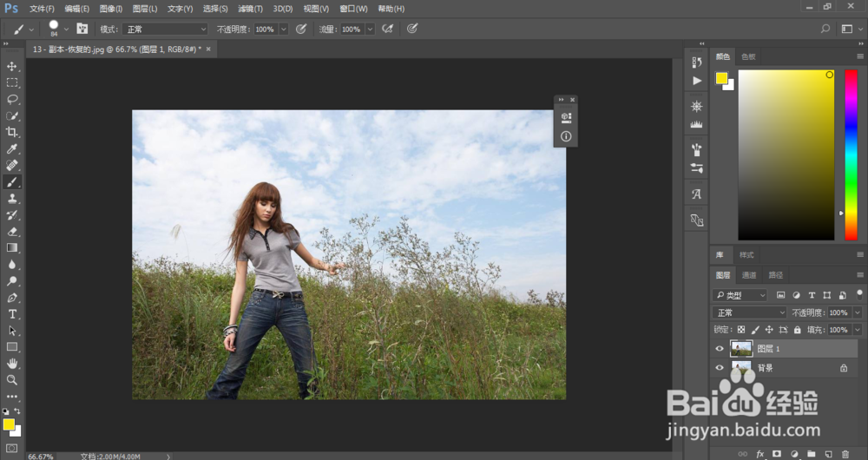
Task: Toggle visibility of 图层 1 layer
Action: [719, 349]
